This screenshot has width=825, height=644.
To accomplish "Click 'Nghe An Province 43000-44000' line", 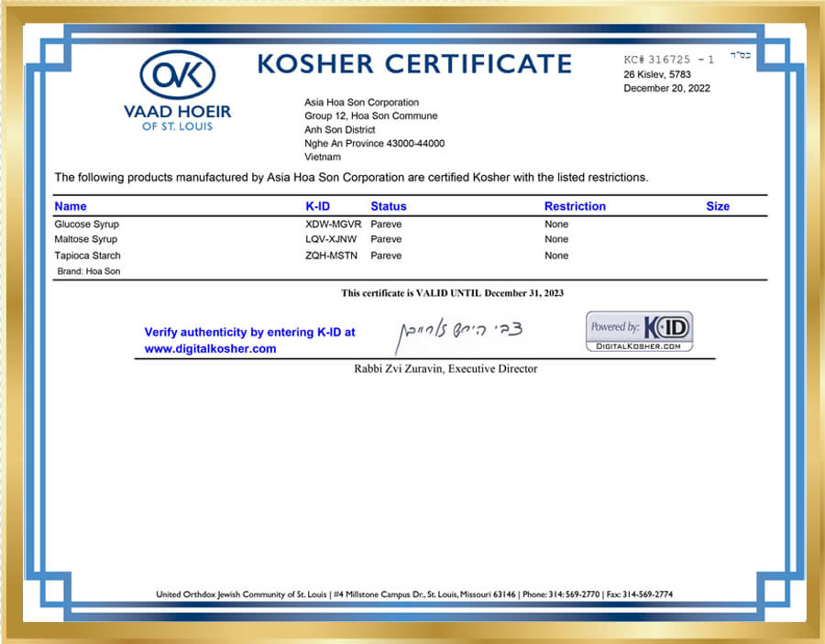I will [x=375, y=144].
